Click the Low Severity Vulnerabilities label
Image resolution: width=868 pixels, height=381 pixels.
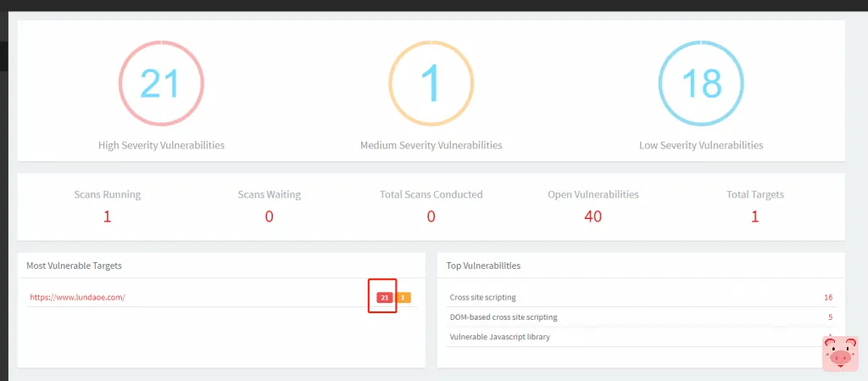tap(701, 145)
